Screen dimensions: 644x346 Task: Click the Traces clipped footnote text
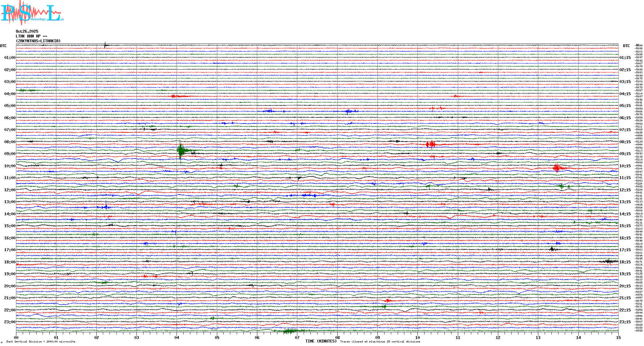[x=380, y=342]
